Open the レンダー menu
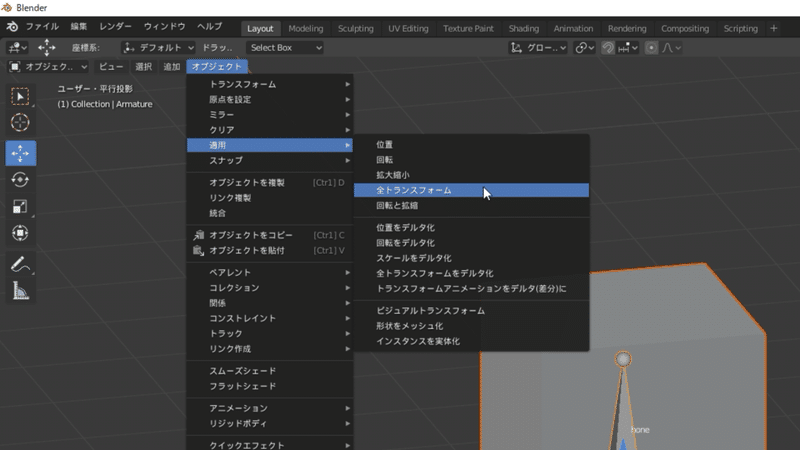 click(115, 27)
